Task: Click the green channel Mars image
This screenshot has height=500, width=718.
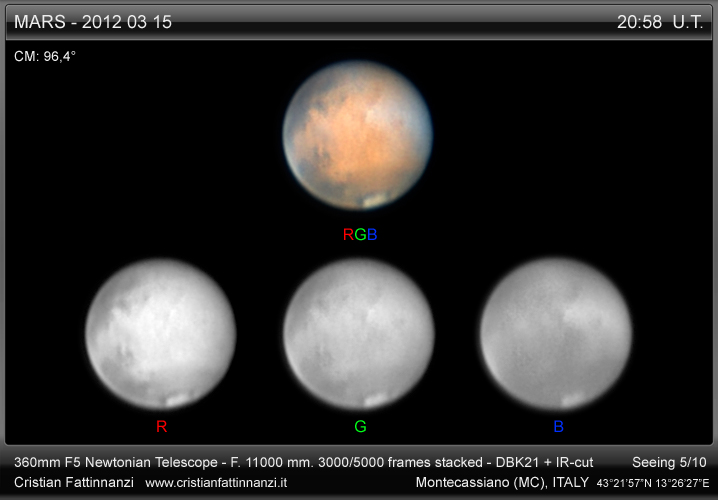Action: tap(359, 334)
